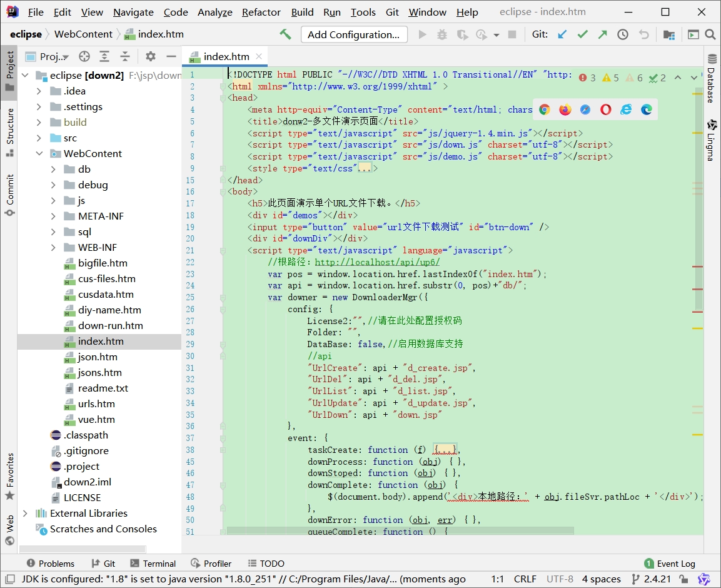
Task: Collapse the WebContent folder
Action: click(x=39, y=154)
